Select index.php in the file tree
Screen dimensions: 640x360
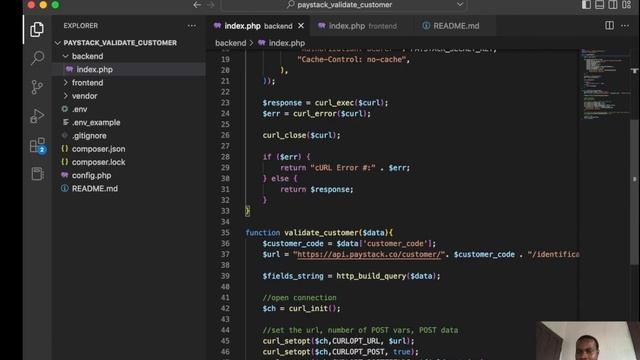click(94, 69)
